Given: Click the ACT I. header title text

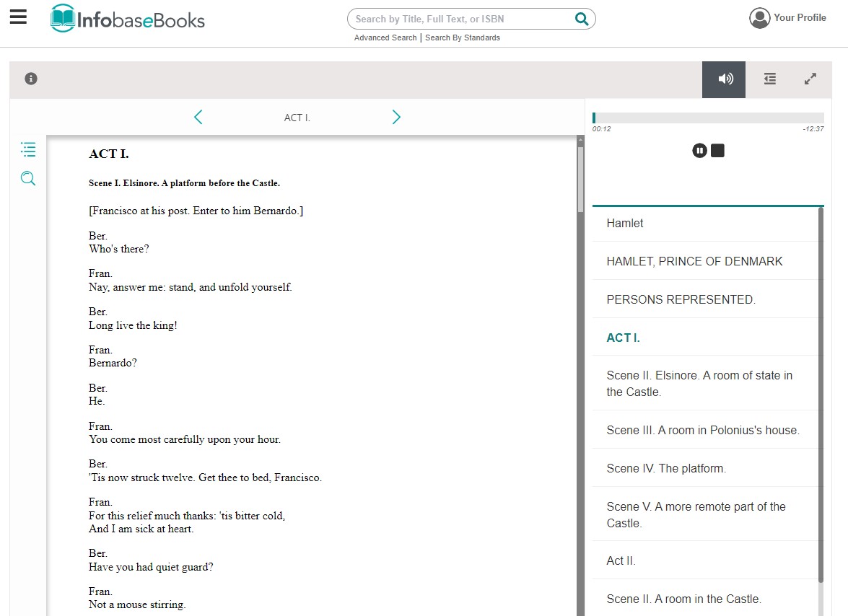Looking at the screenshot, I should [297, 118].
